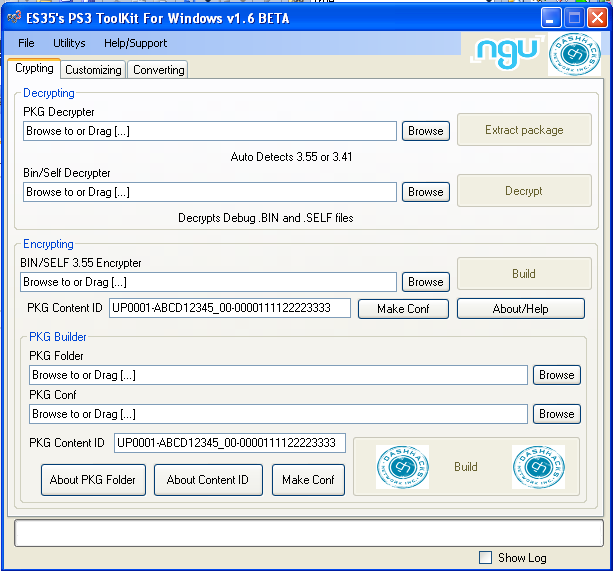Focus the PKG Conf path field
This screenshot has width=613, height=571.
click(x=278, y=414)
